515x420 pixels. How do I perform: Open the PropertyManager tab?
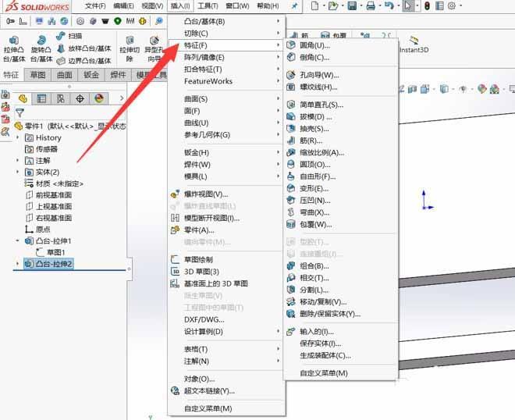click(41, 98)
